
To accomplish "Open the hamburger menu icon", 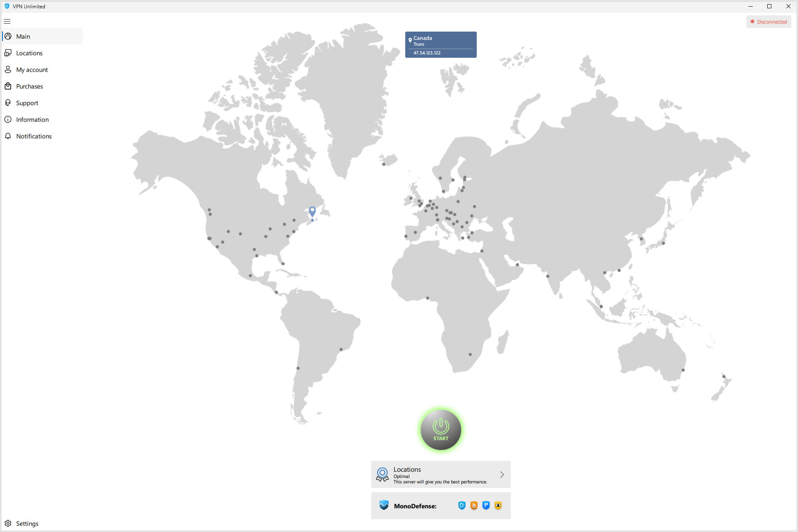I will pos(7,21).
